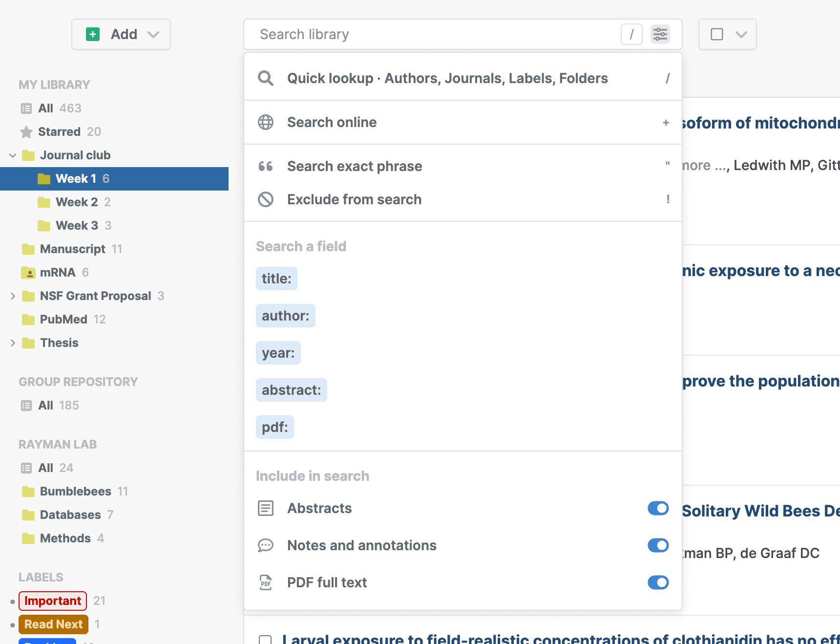
Task: Collapse the Journal club folder
Action: (13, 155)
